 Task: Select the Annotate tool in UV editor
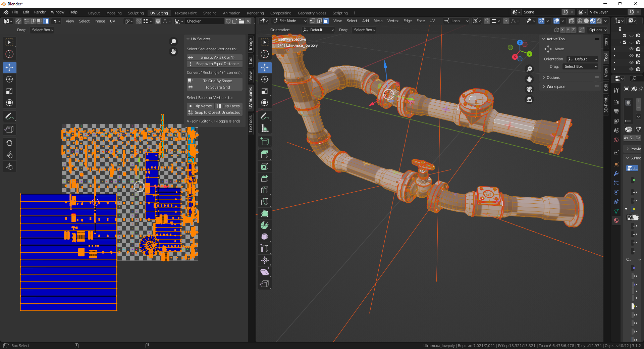9,116
